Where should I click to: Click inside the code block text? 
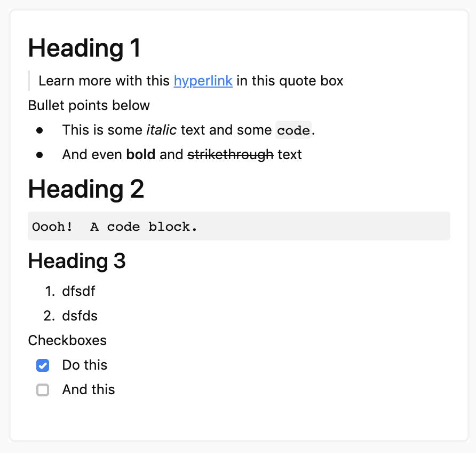[115, 226]
